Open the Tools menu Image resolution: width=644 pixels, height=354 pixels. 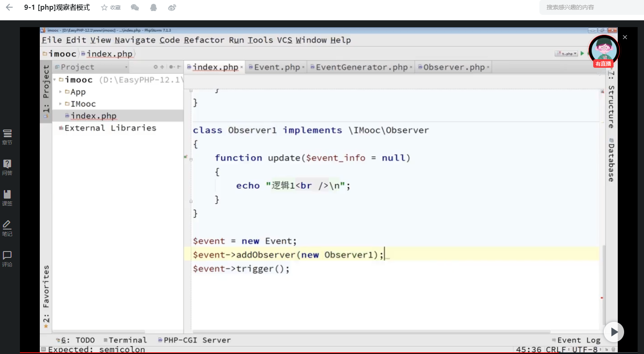pyautogui.click(x=260, y=40)
